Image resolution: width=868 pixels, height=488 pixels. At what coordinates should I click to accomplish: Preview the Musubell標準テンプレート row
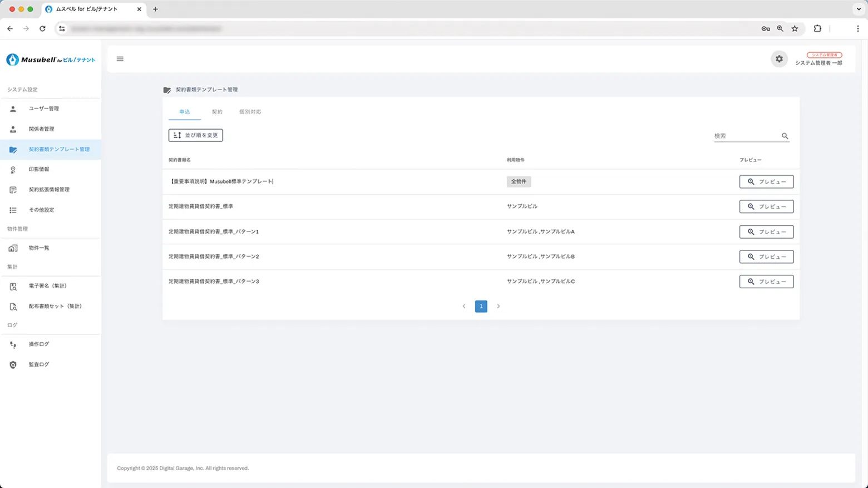pyautogui.click(x=766, y=181)
